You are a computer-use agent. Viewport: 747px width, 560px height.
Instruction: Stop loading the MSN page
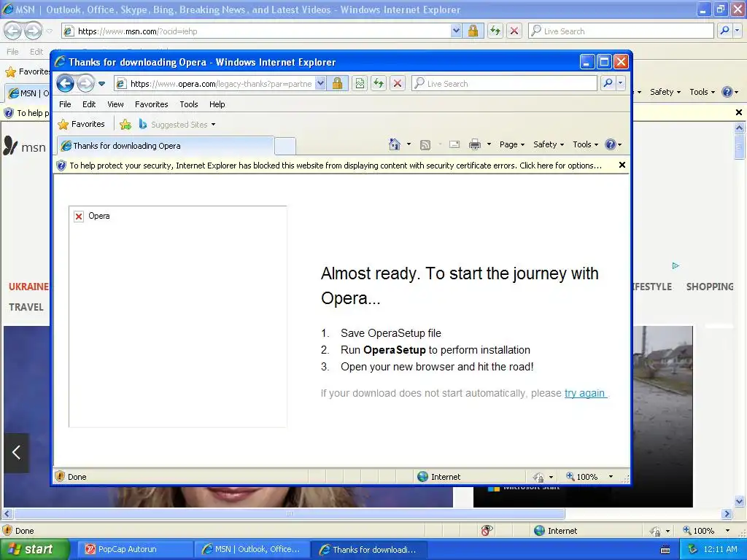coord(514,31)
